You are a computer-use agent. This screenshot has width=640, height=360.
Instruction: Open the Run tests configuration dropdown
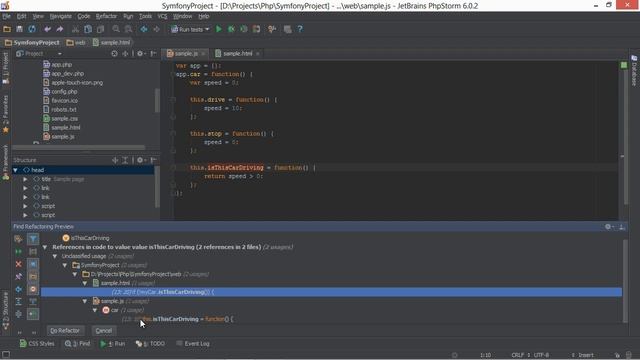point(190,29)
